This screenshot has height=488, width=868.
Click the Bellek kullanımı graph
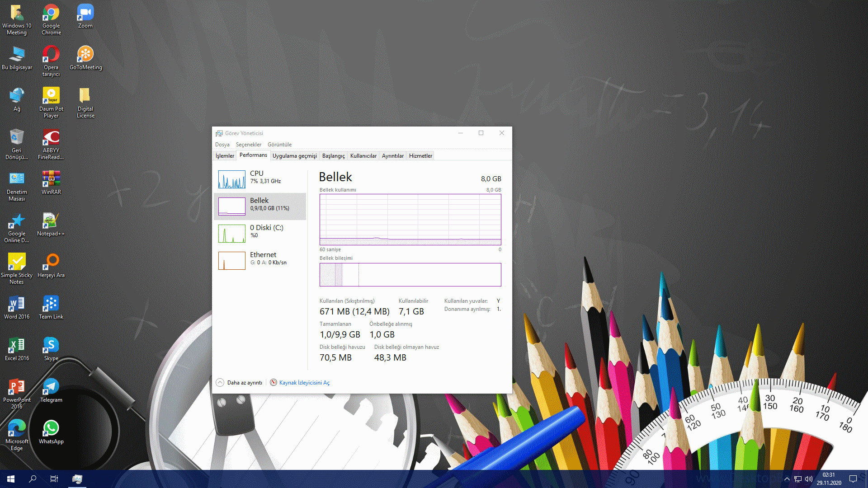point(410,220)
